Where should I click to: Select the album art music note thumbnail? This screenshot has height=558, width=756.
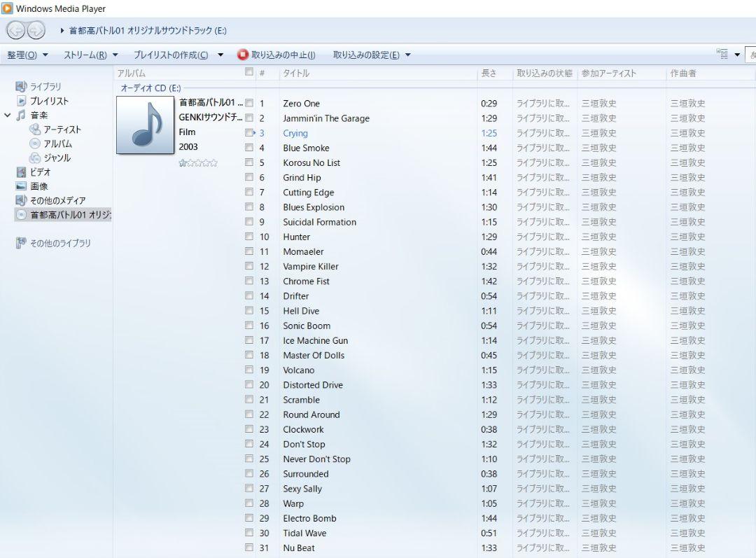(x=145, y=125)
